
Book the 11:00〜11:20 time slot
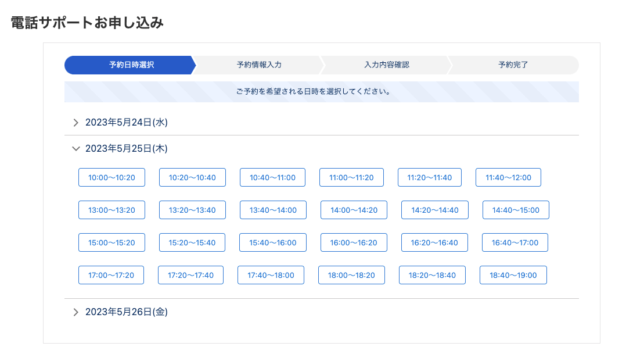[351, 178]
